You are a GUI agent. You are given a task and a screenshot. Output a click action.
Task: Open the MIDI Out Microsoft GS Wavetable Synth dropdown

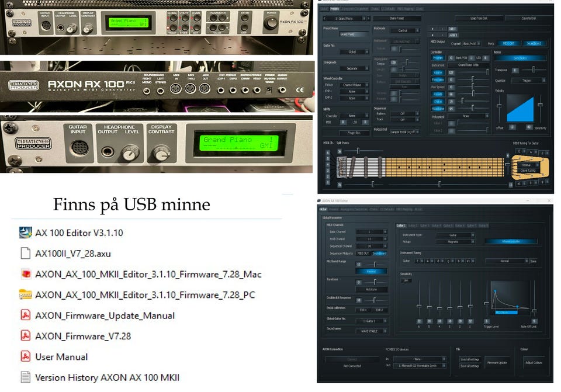click(x=420, y=366)
